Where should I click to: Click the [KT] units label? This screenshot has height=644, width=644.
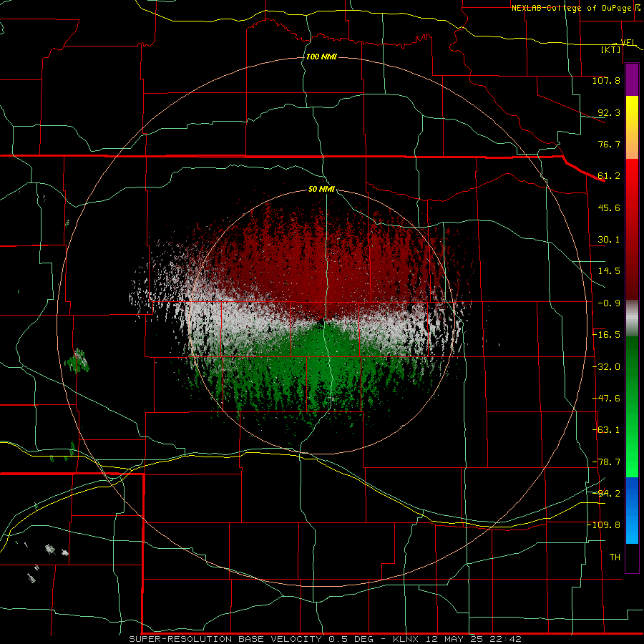(x=611, y=49)
